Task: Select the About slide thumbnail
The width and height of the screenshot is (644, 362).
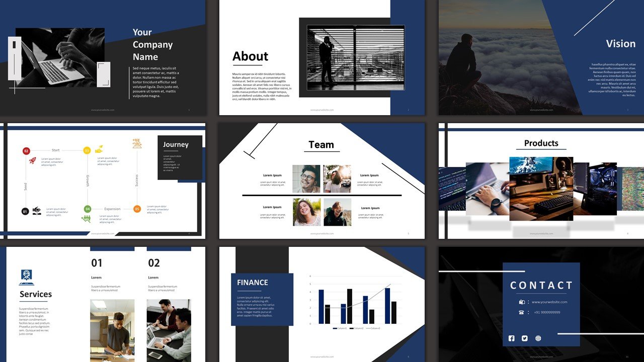Action: (x=322, y=57)
